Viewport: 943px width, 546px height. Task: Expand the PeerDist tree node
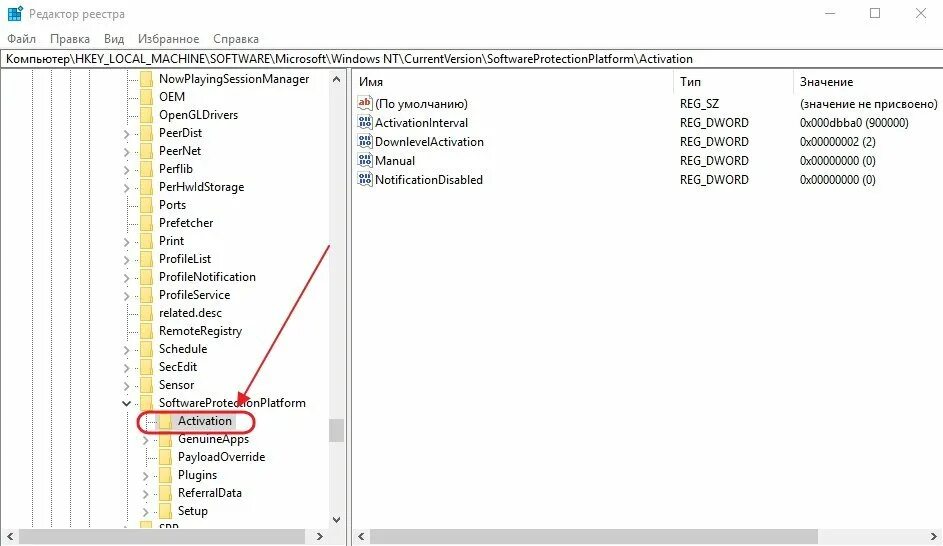126,134
